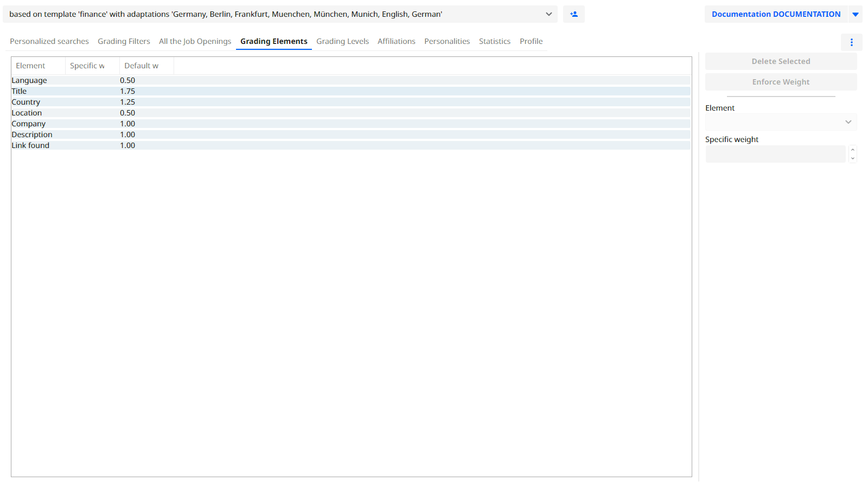Open the Affiliations tab
The height and width of the screenshot is (488, 868).
click(396, 41)
